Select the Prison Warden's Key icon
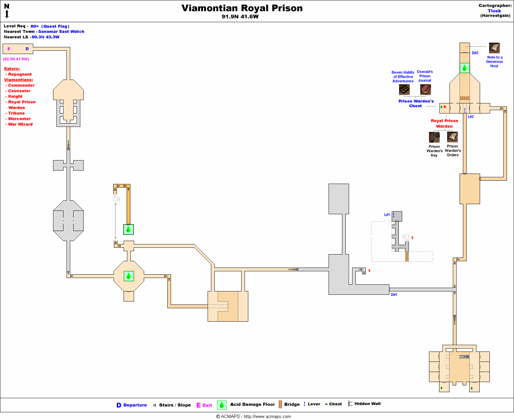Viewport: 514px width, 420px height. click(434, 137)
